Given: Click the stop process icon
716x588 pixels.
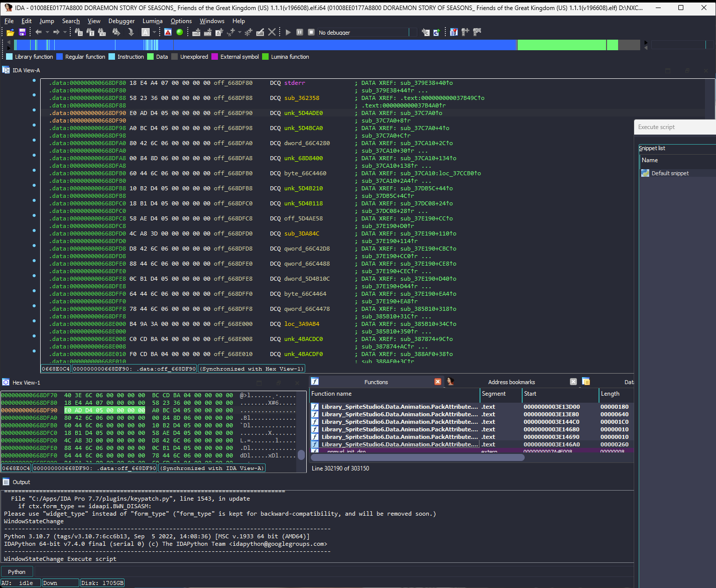Looking at the screenshot, I should pyautogui.click(x=311, y=32).
